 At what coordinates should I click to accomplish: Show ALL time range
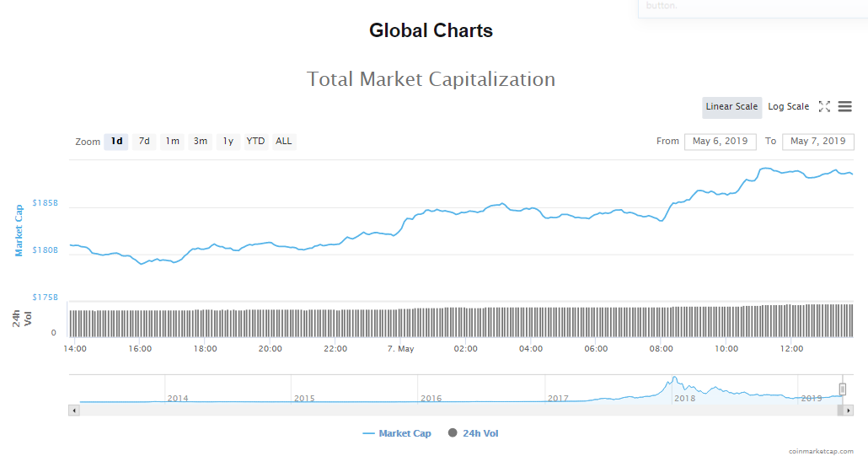pos(284,142)
